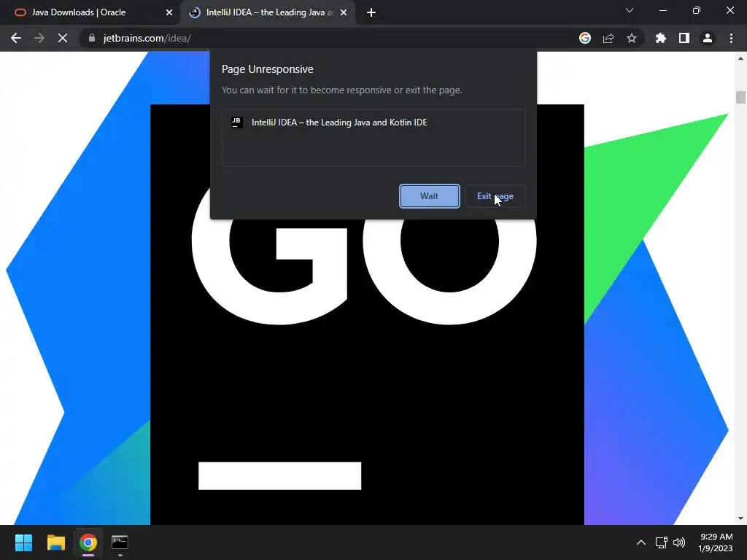
Task: Bookmark this page with star icon
Action: [632, 38]
